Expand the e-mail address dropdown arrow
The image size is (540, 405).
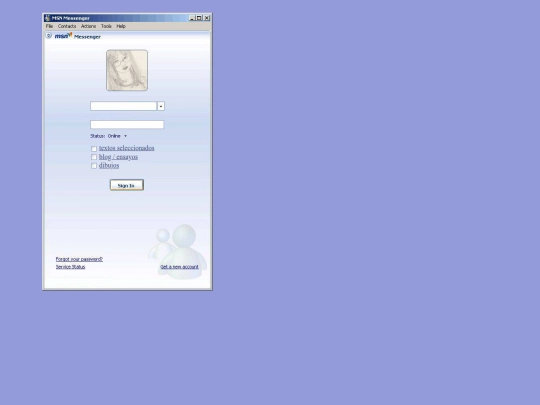[161, 106]
